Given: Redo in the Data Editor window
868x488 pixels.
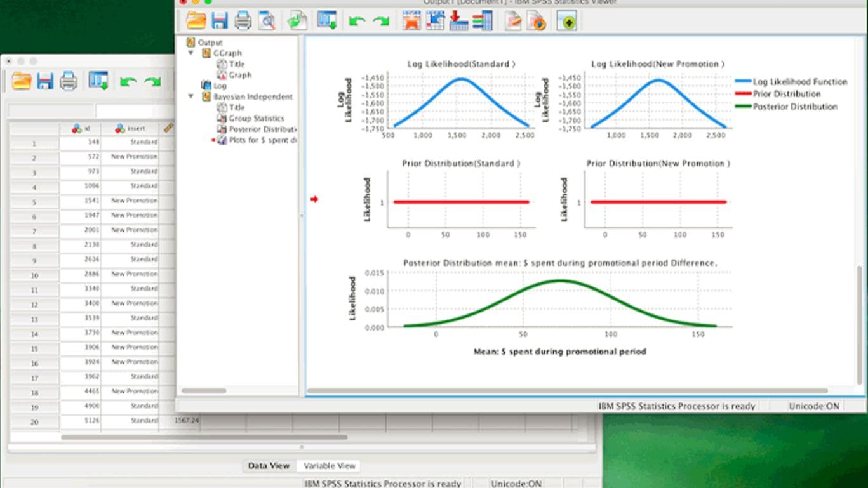Looking at the screenshot, I should (x=152, y=82).
